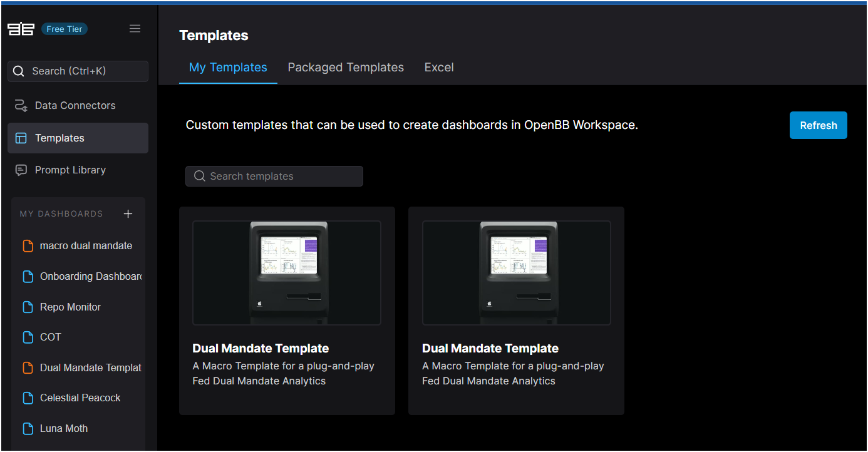
Task: Click the MY DASHBOARDS section header
Action: tap(61, 214)
